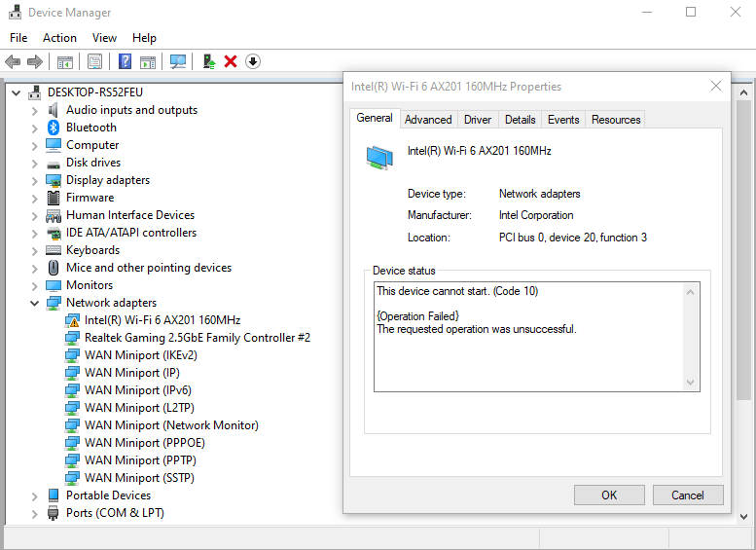Click the Show/Hide Console Tree icon
756x550 pixels.
[x=64, y=61]
